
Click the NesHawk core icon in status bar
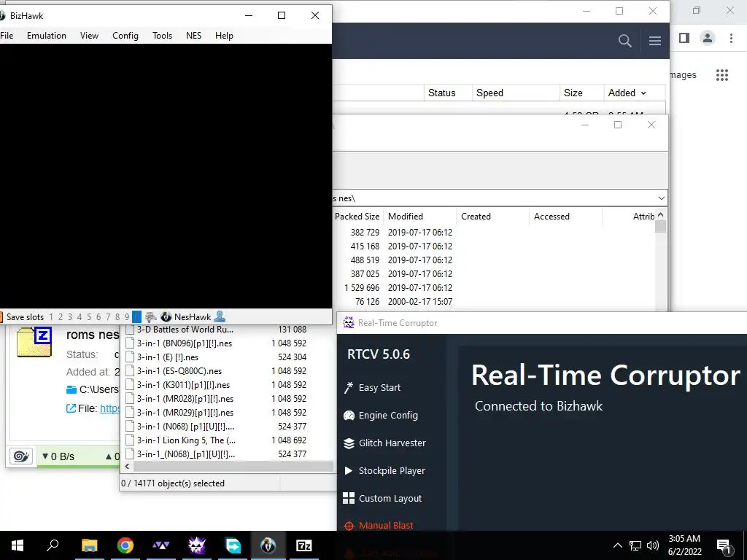[x=166, y=316]
